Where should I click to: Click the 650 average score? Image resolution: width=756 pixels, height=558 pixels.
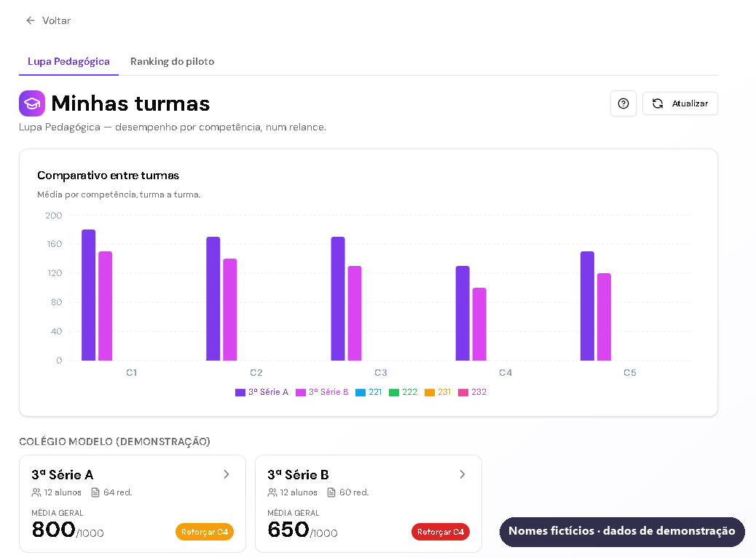click(x=288, y=530)
